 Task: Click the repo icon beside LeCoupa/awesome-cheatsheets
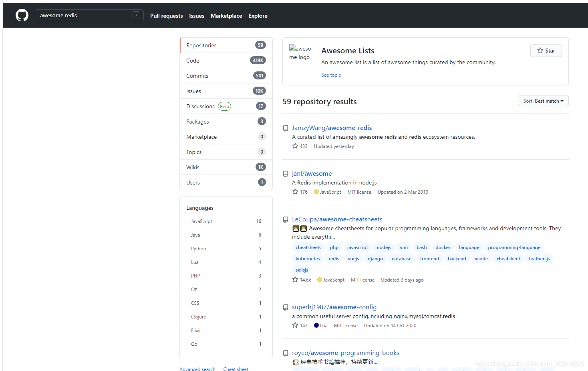[x=286, y=220]
